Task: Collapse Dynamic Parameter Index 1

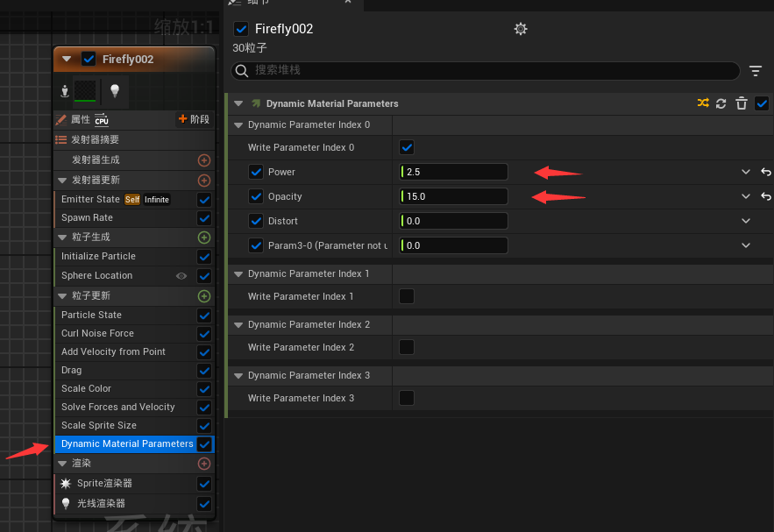Action: point(238,274)
